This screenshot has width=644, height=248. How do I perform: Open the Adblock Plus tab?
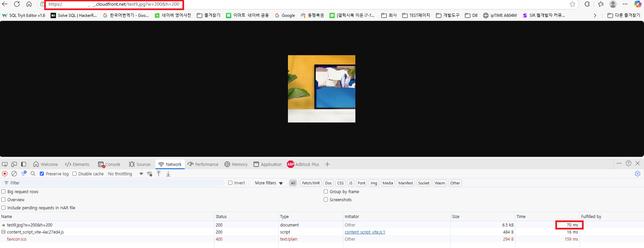pyautogui.click(x=303, y=164)
